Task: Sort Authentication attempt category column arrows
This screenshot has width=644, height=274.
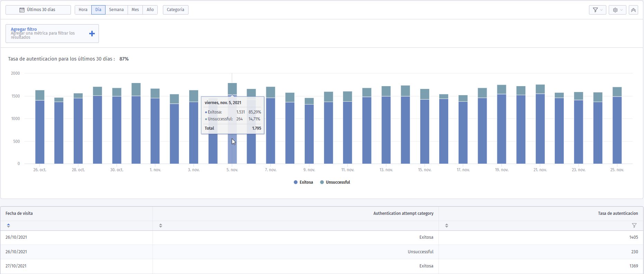Action: click(x=160, y=226)
